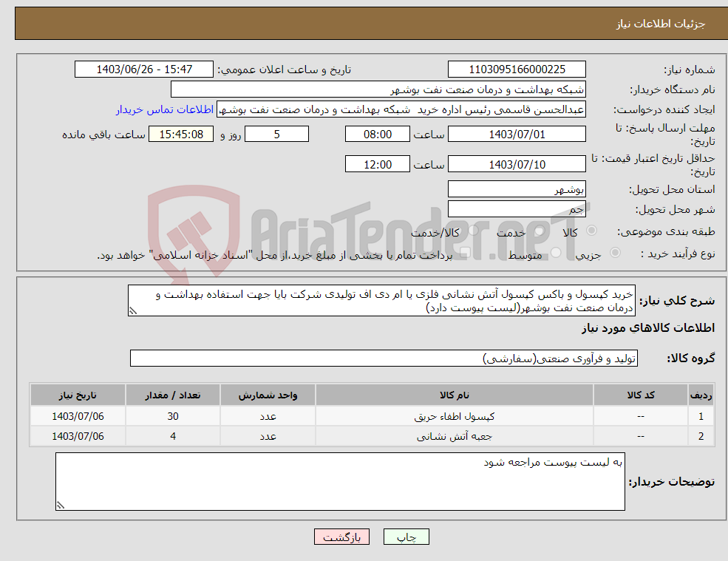
Task: Click the تعداد / مقدار column header
Action: click(x=173, y=395)
